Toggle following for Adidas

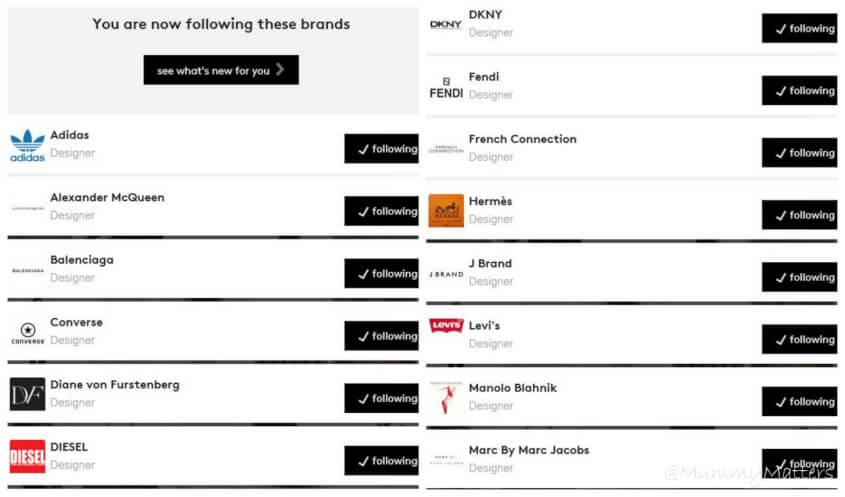382,149
